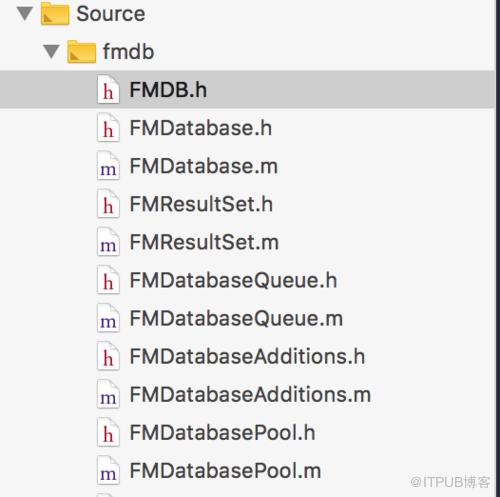Collapse the fmdb folder disclosure triangle
500x497 pixels.
tap(51, 52)
